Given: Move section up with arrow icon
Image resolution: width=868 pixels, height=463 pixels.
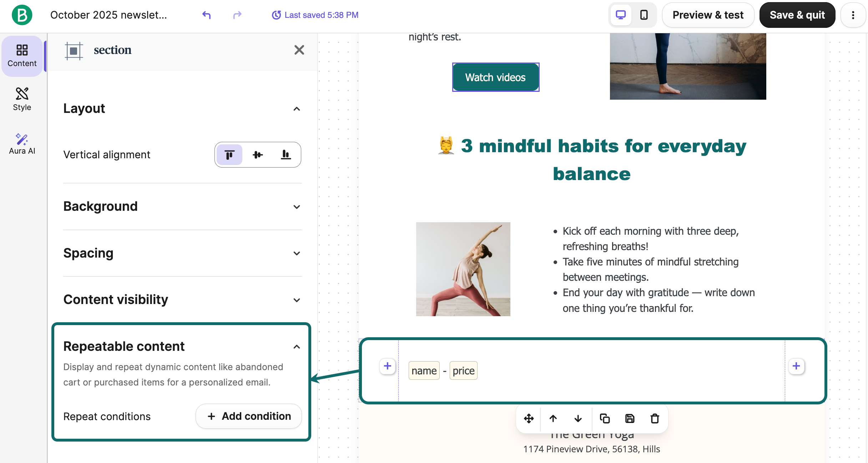Looking at the screenshot, I should coord(553,418).
